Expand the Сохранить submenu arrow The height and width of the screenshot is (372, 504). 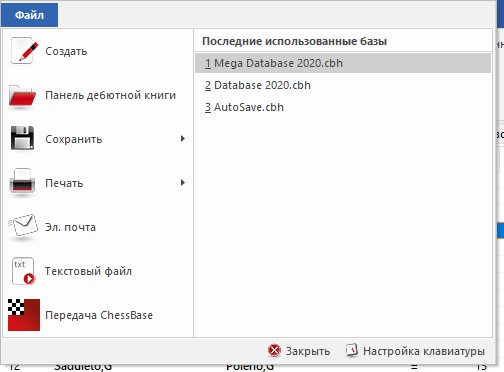pos(183,139)
